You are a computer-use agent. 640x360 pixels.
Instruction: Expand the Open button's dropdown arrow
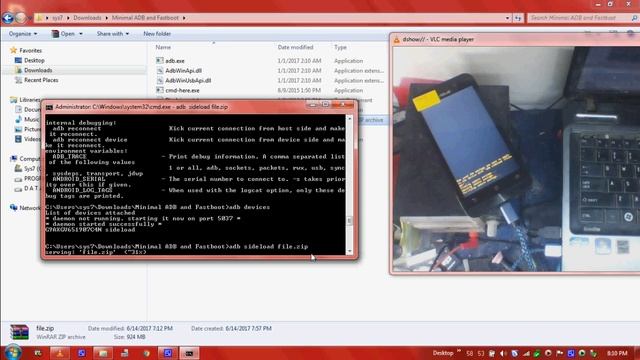(80, 34)
